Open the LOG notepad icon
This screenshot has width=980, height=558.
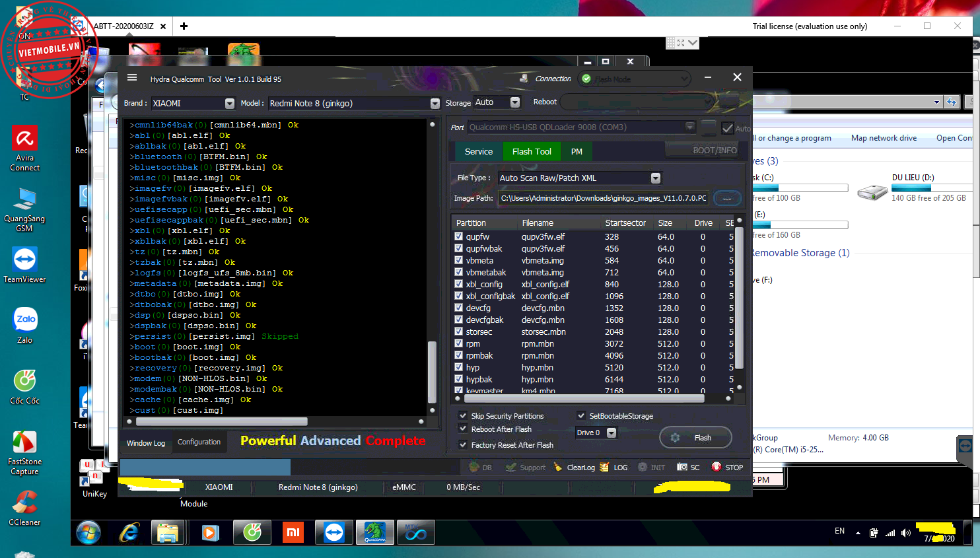(x=604, y=467)
